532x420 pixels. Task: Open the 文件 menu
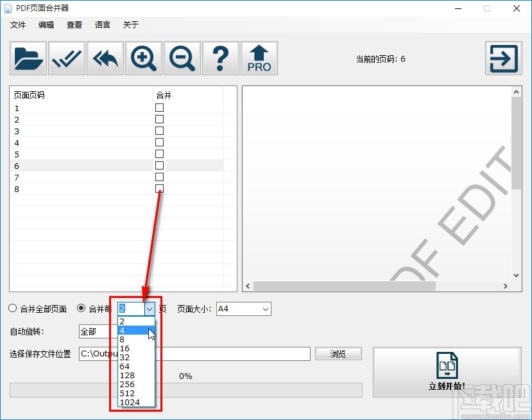18,25
